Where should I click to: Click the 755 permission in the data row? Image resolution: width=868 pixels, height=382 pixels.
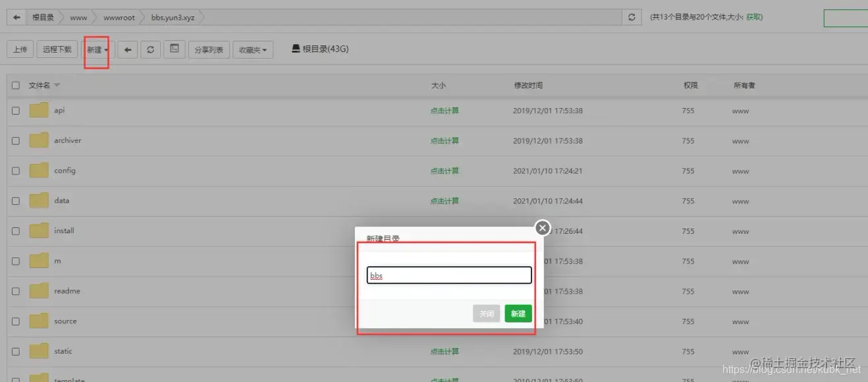[688, 201]
